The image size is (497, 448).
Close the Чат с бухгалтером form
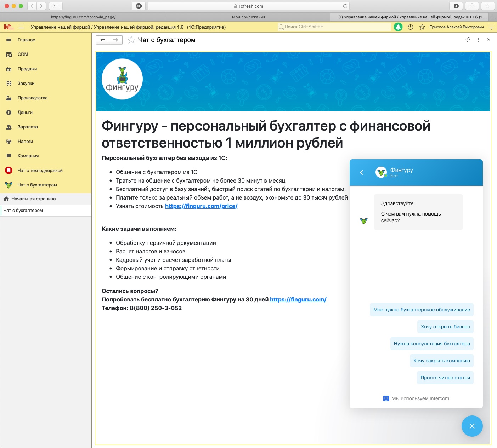489,40
